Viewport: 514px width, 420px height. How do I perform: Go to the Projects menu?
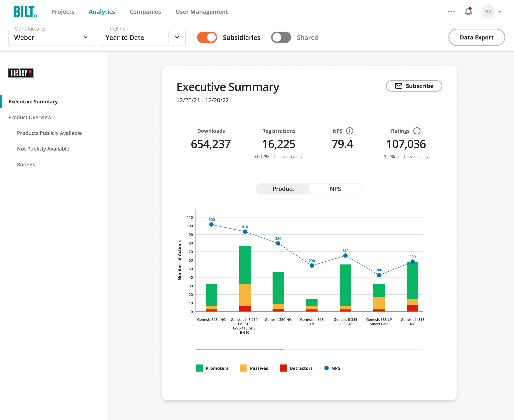click(63, 12)
